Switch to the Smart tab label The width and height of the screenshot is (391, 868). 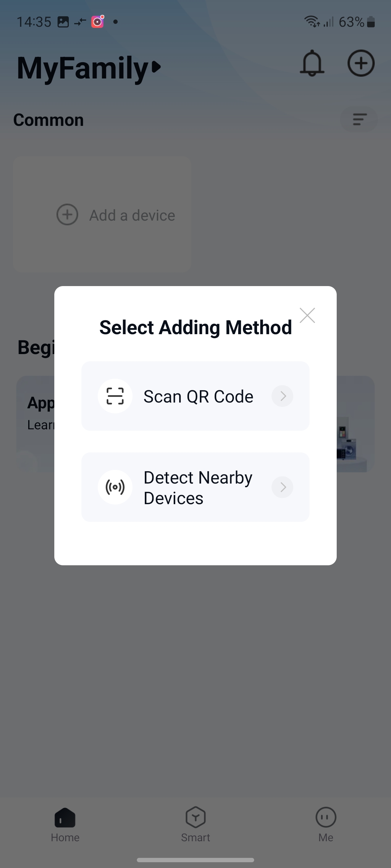coord(195,838)
